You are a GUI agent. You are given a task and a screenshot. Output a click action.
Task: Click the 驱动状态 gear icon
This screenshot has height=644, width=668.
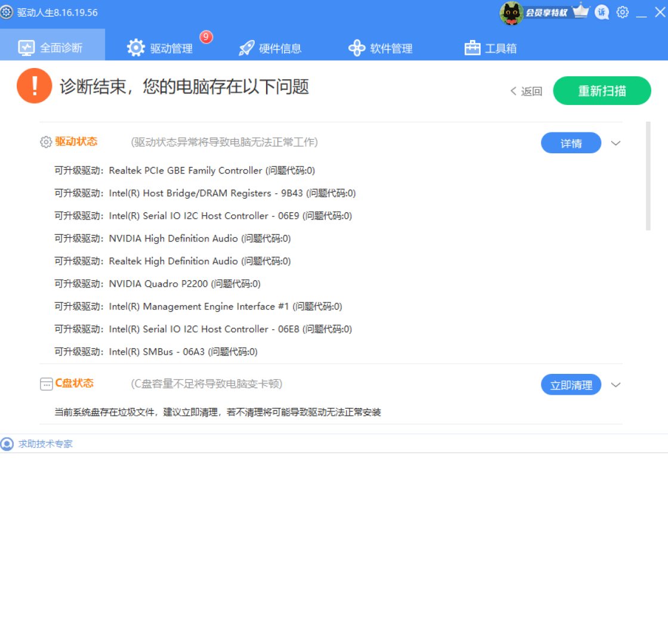pyautogui.click(x=45, y=142)
